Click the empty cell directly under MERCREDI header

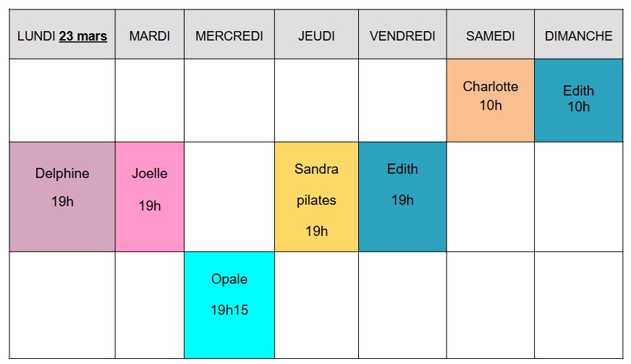(229, 101)
